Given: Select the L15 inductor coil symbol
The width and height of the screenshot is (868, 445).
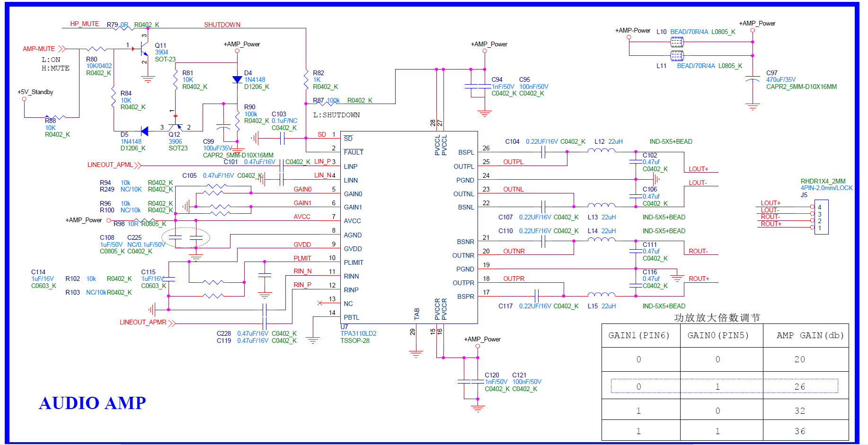Looking at the screenshot, I should tap(602, 295).
